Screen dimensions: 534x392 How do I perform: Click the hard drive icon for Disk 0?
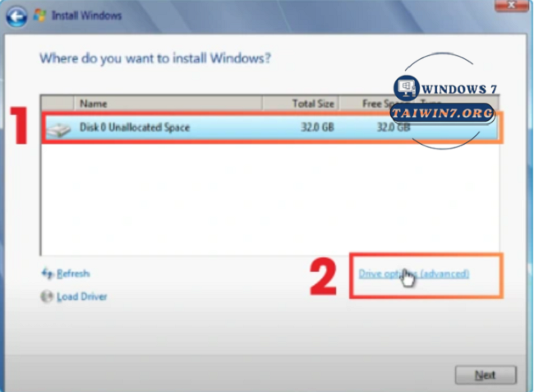[x=60, y=128]
